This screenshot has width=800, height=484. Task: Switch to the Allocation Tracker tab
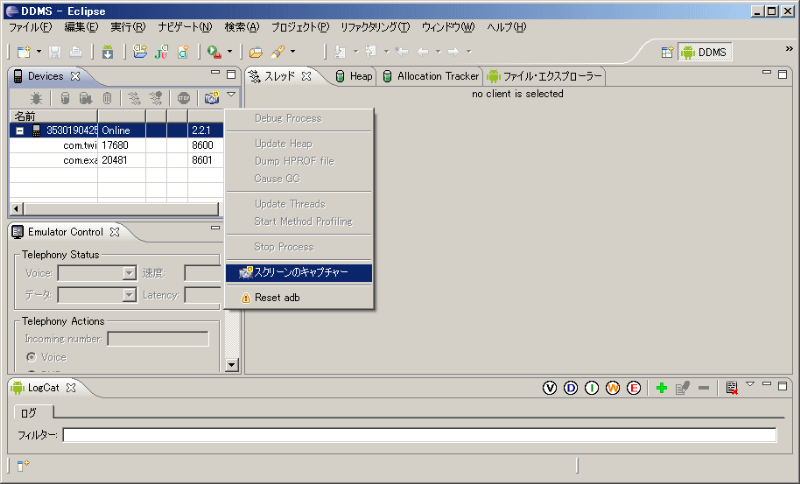click(x=432, y=77)
